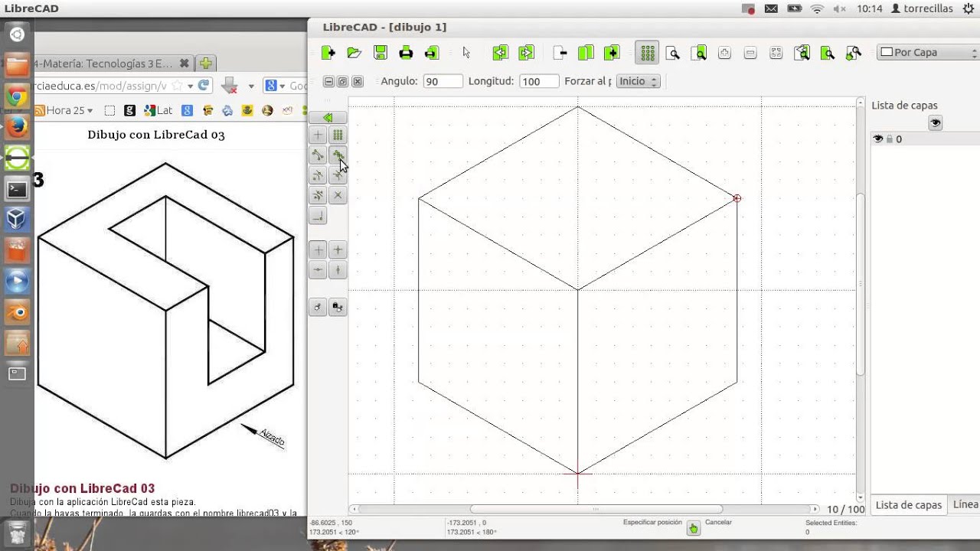The height and width of the screenshot is (551, 980).
Task: Open Terminal from the Ubuntu launcher
Action: click(17, 188)
